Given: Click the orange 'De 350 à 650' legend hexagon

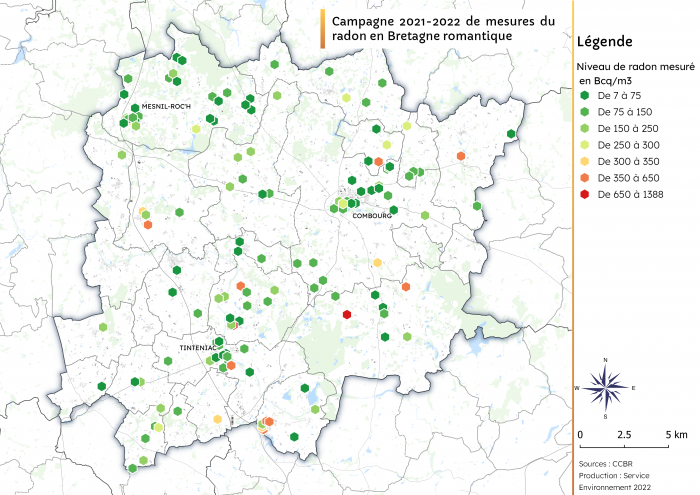Looking at the screenshot, I should click(584, 178).
